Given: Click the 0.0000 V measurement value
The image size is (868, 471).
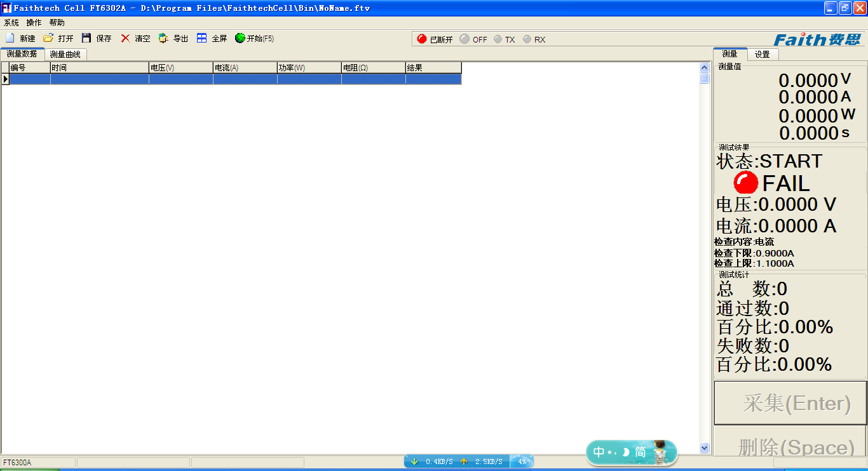Looking at the screenshot, I should (x=815, y=80).
